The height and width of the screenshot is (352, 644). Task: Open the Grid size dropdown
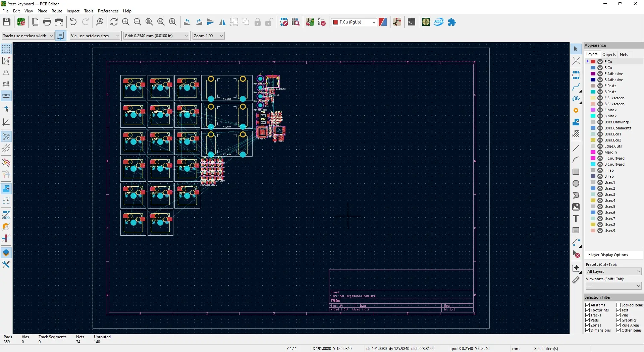point(156,36)
